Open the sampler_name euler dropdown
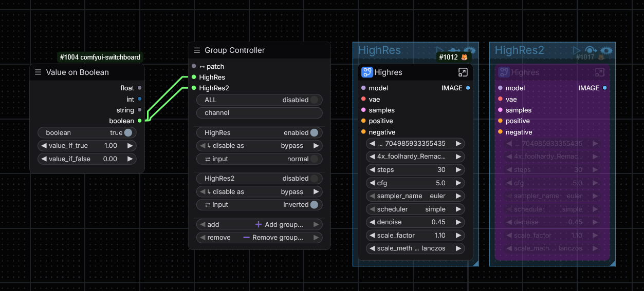Image resolution: width=644 pixels, height=291 pixels. (x=415, y=196)
